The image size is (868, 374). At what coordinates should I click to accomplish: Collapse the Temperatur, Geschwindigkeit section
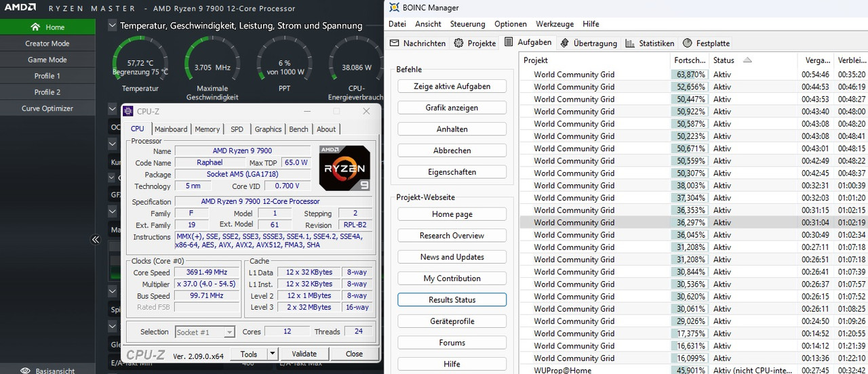112,25
